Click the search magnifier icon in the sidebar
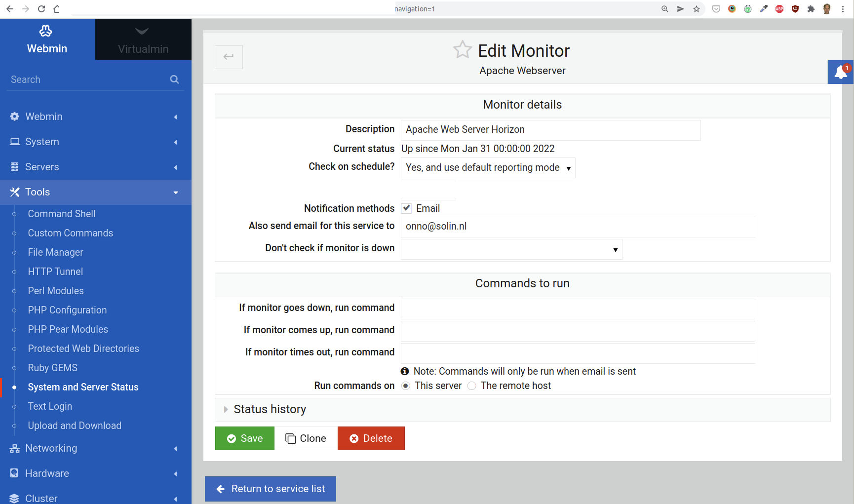Image resolution: width=854 pixels, height=504 pixels. tap(174, 79)
